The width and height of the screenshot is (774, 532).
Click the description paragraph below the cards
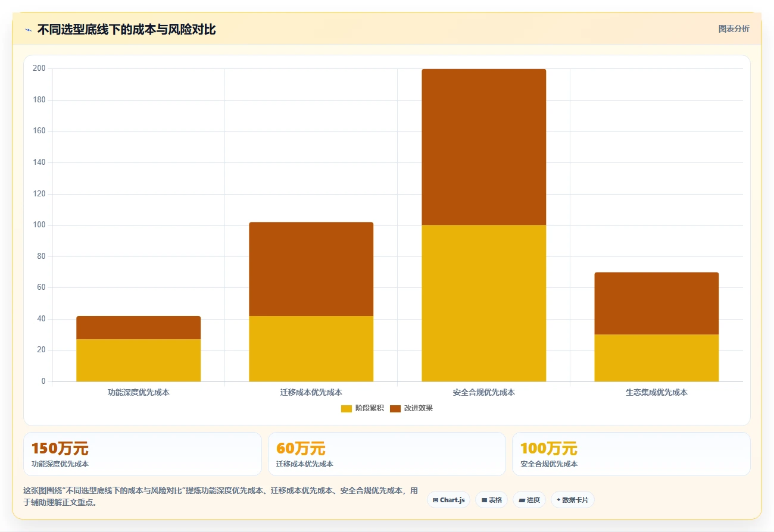coord(220,496)
